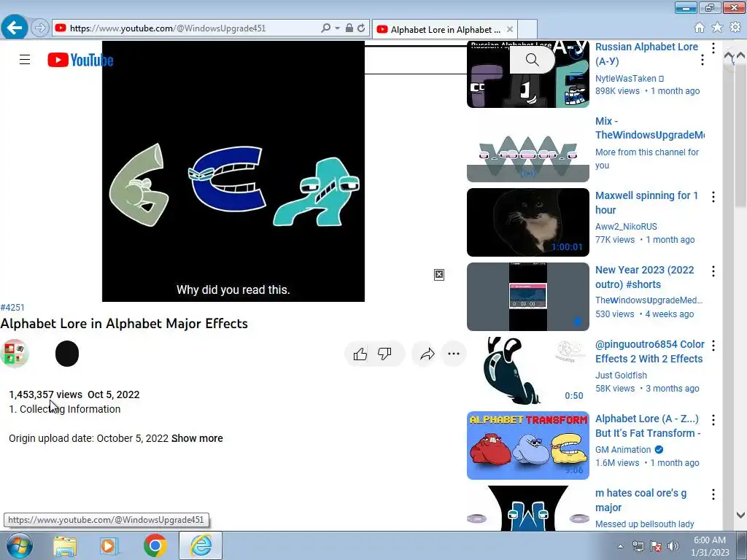This screenshot has height=560, width=747.
Task: Open the address bar dropdown arrow
Action: [x=337, y=28]
